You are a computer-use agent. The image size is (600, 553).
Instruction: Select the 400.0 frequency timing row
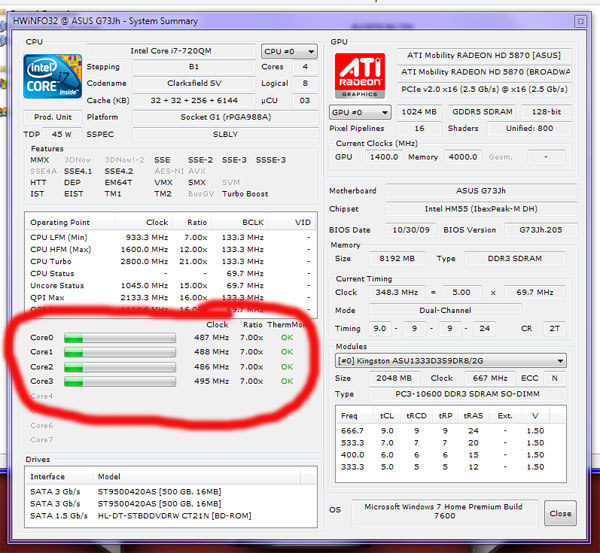[450, 455]
